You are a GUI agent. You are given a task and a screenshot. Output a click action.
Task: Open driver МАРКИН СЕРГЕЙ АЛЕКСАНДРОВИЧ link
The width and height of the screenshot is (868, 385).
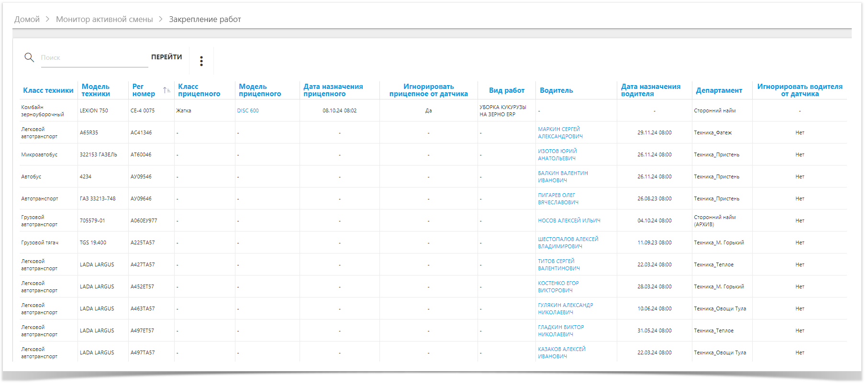pos(560,133)
